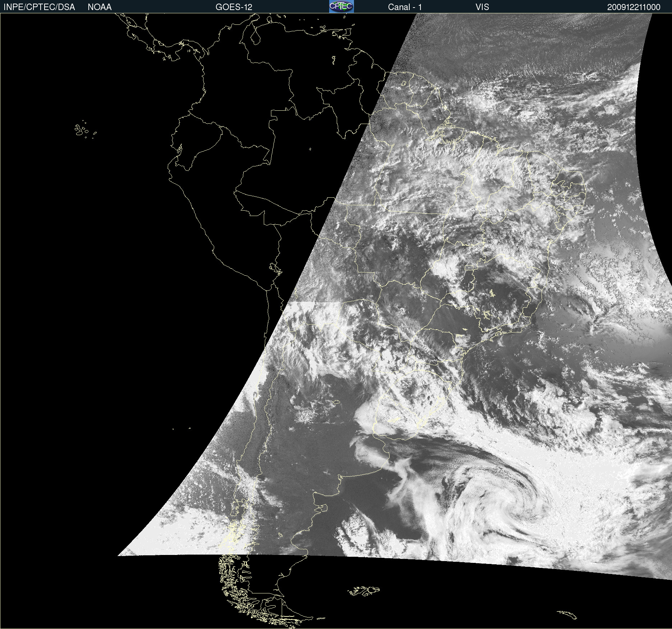Select the INPE/CPTEC/DSA header text

[39, 7]
